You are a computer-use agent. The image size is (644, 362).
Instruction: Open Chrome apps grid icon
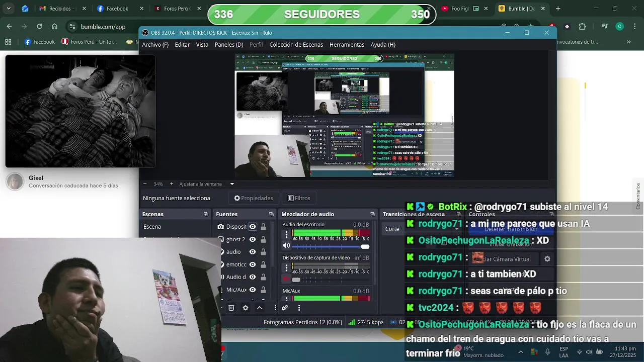tap(8, 42)
